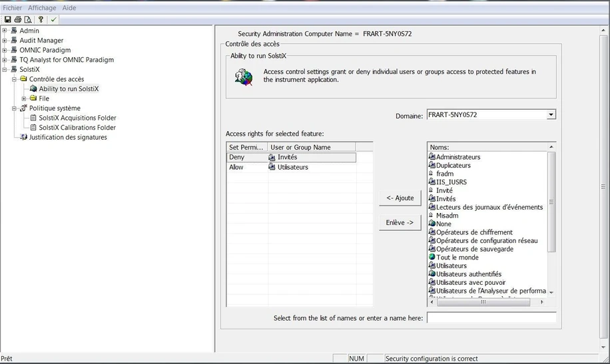This screenshot has height=364, width=610.
Task: Select Lecteurs des journaux d'événements
Action: click(489, 207)
